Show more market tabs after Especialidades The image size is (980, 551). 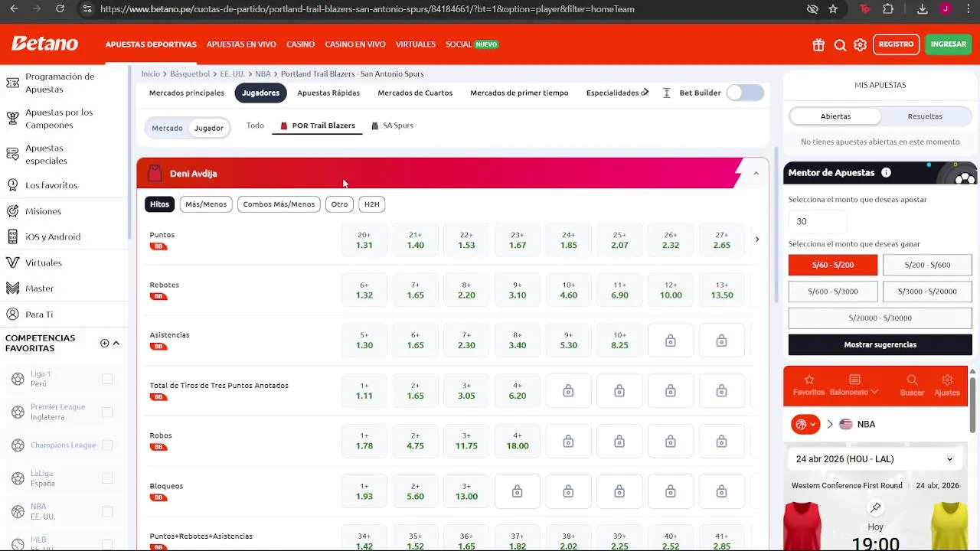tap(645, 93)
